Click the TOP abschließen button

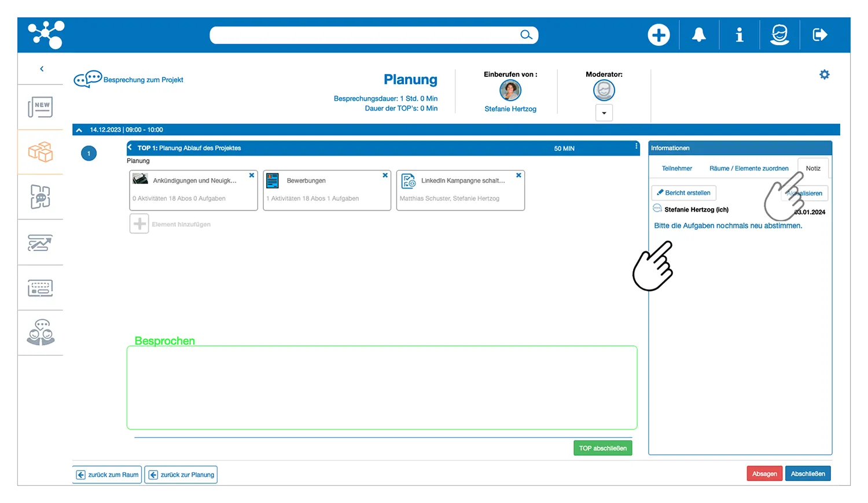pos(602,448)
